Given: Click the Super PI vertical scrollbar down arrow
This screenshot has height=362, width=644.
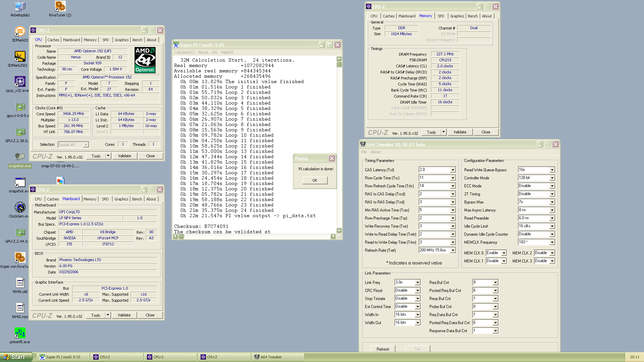Looking at the screenshot, I should coord(339,230).
